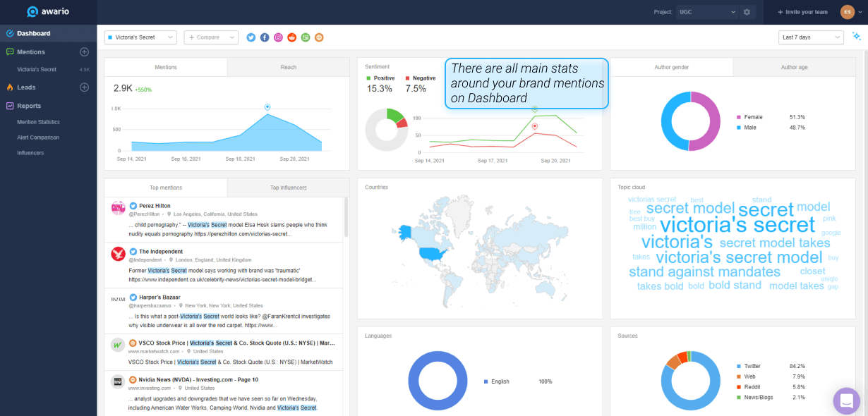The height and width of the screenshot is (416, 868).
Task: Open Alert Comparison report
Action: pos(38,137)
